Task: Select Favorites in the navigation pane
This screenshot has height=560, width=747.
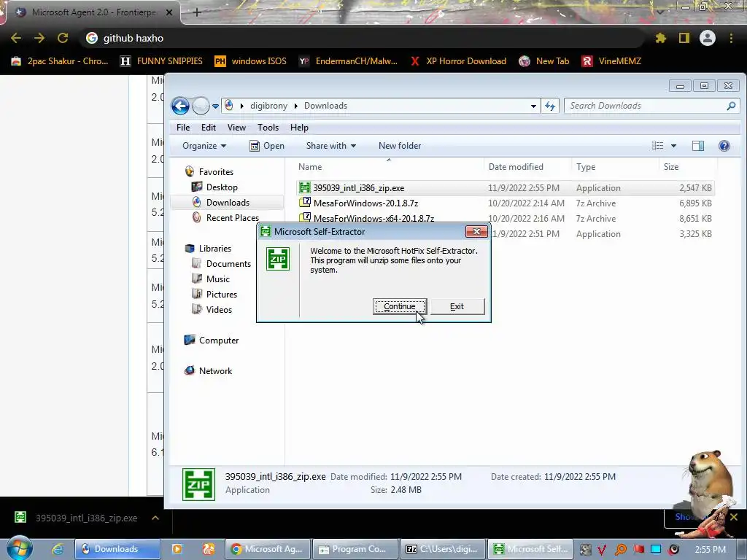Action: click(216, 172)
